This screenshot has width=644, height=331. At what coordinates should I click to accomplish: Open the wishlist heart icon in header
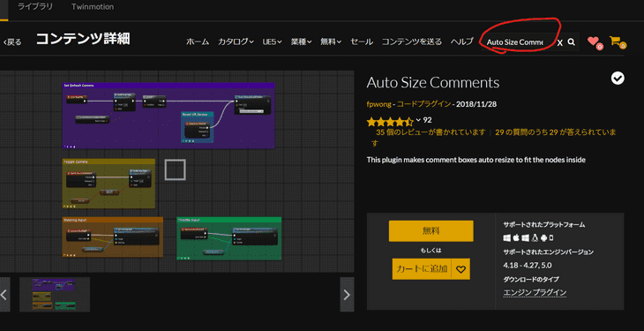(594, 41)
